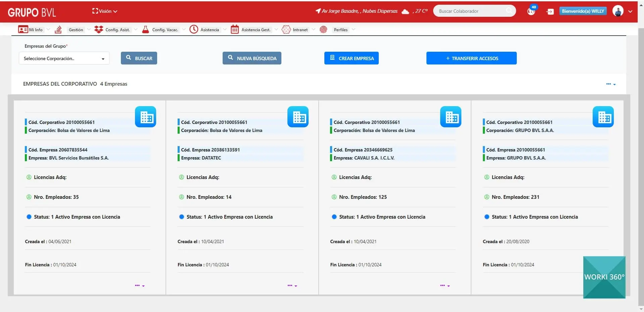The height and width of the screenshot is (312, 644).
Task: Open the Gestión menu
Action: click(76, 30)
